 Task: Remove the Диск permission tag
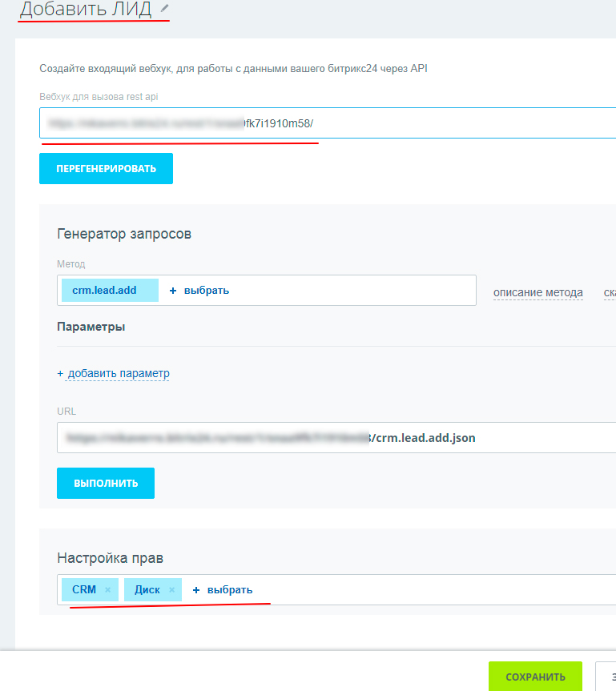pyautogui.click(x=171, y=590)
